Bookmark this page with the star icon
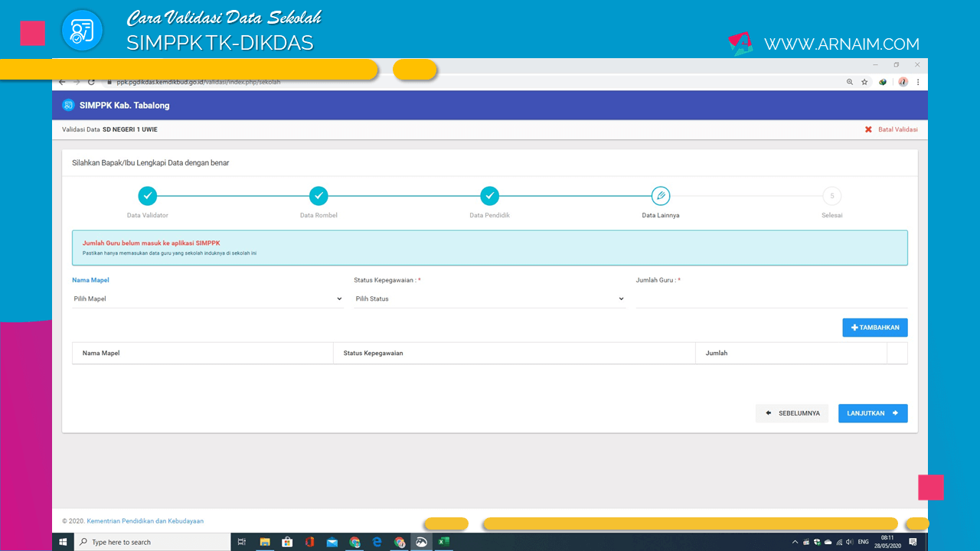 pyautogui.click(x=864, y=82)
